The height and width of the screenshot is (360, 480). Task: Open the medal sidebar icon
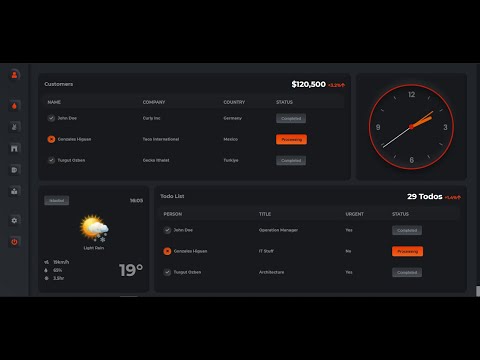click(x=14, y=127)
